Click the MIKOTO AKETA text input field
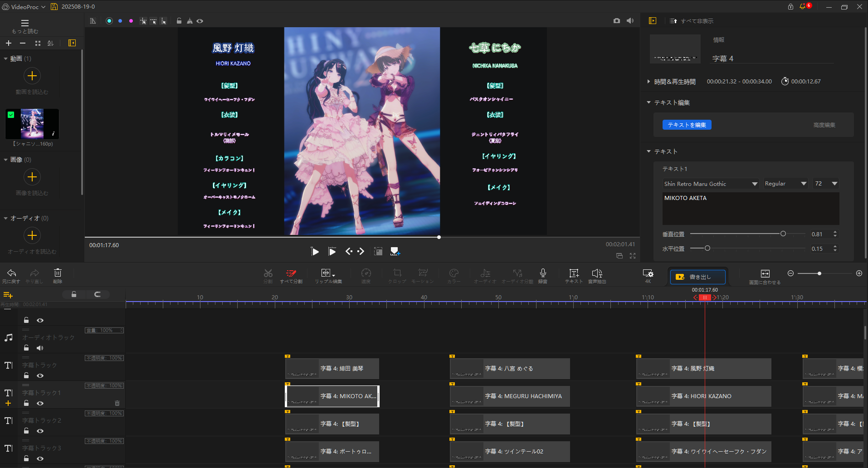868x468 pixels. pyautogui.click(x=751, y=209)
